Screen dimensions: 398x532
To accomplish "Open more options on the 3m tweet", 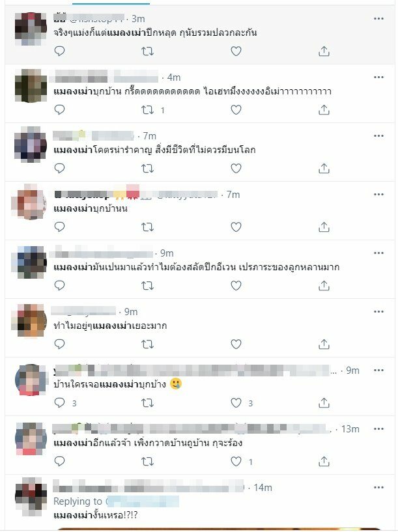I will click(x=378, y=19).
